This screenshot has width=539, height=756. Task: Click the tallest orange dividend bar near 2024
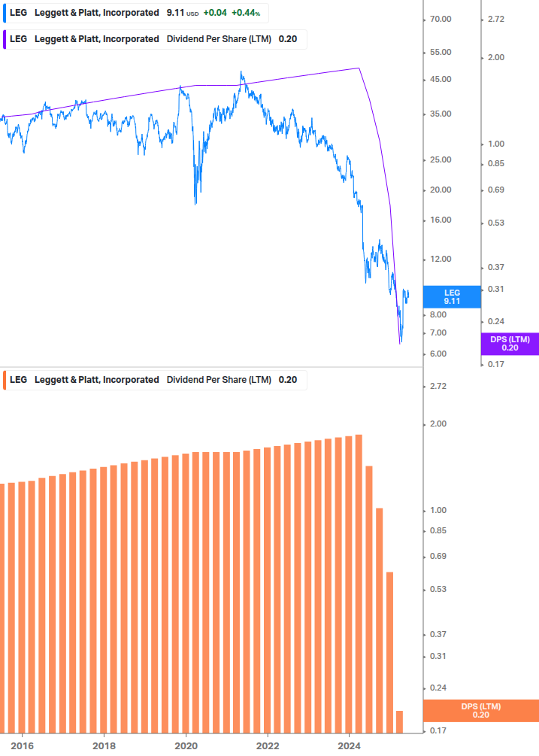point(359,584)
